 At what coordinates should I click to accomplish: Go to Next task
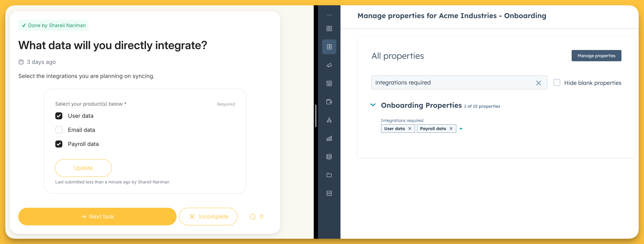click(x=97, y=217)
